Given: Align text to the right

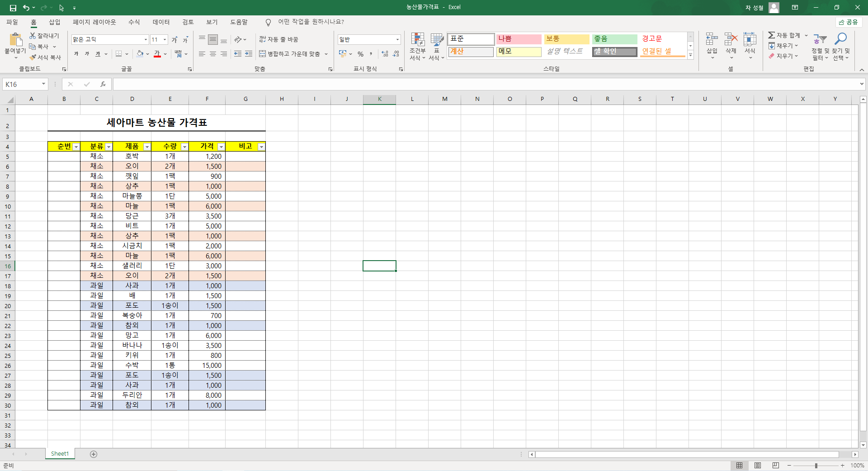Looking at the screenshot, I should 224,54.
